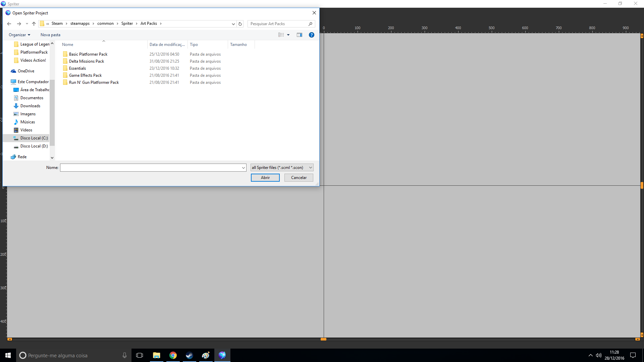
Task: Open OneDrive in the navigation pane
Action: click(x=22, y=71)
